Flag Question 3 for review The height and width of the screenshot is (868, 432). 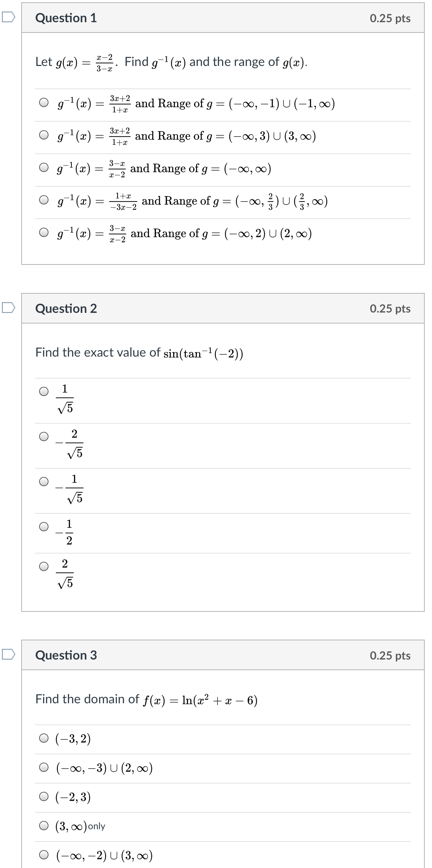click(x=8, y=654)
